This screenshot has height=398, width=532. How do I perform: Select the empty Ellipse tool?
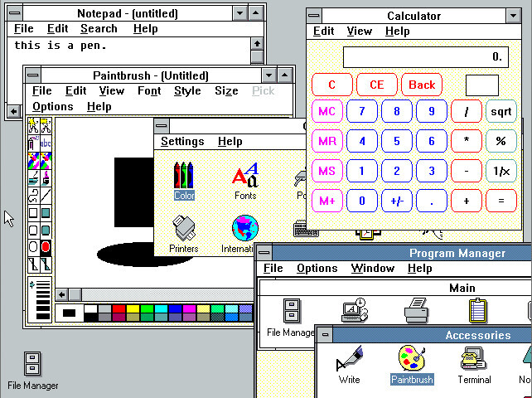pyautogui.click(x=33, y=247)
